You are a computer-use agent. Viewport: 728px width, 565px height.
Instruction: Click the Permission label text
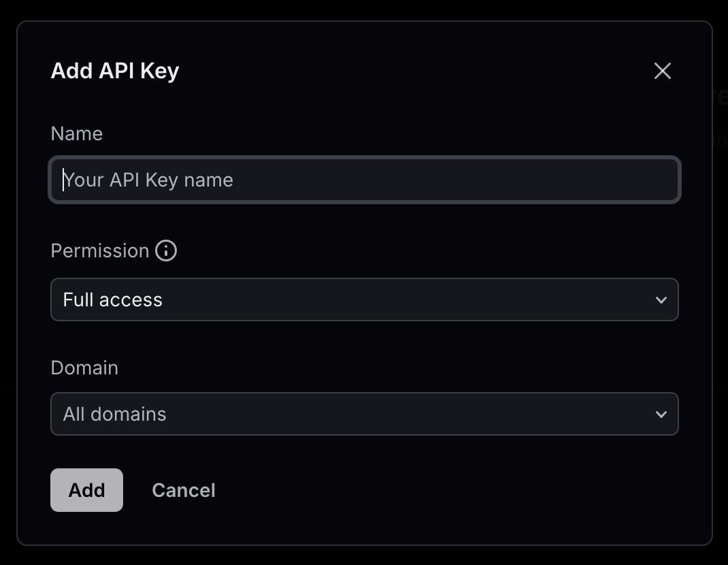(x=100, y=251)
